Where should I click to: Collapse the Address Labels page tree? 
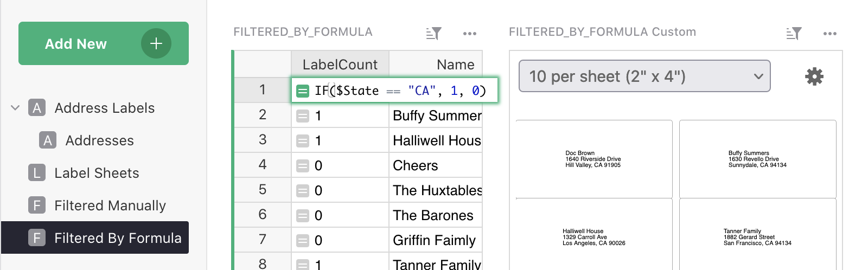pyautogui.click(x=15, y=108)
